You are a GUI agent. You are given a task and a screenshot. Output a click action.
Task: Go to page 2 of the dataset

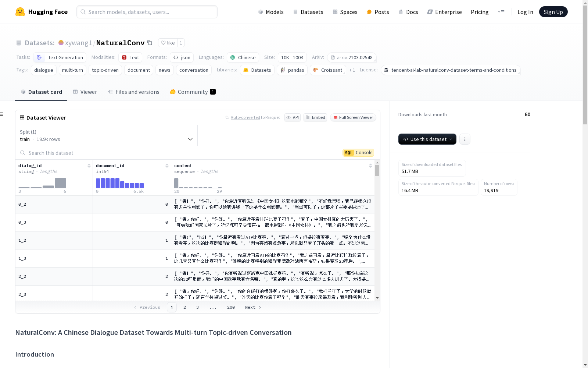pos(184,307)
